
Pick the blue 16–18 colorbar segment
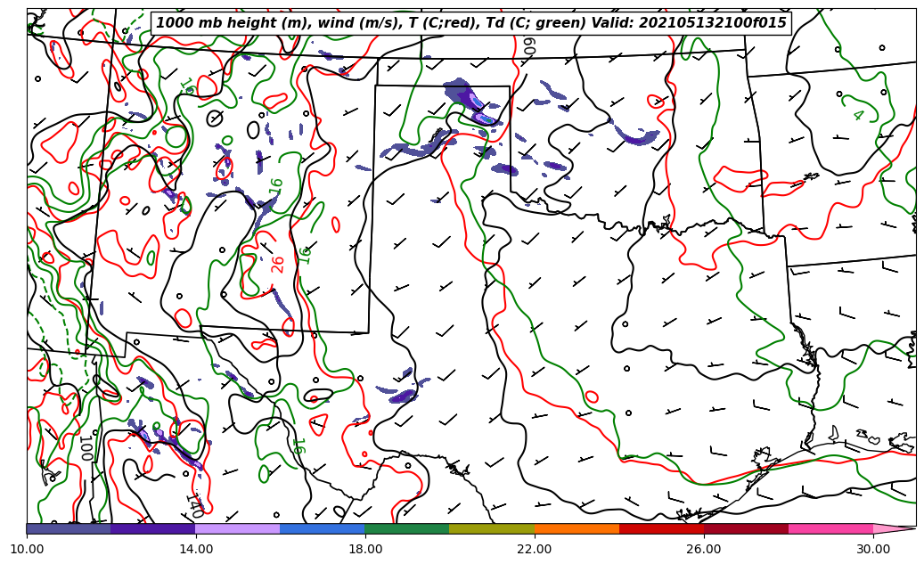coord(323,528)
